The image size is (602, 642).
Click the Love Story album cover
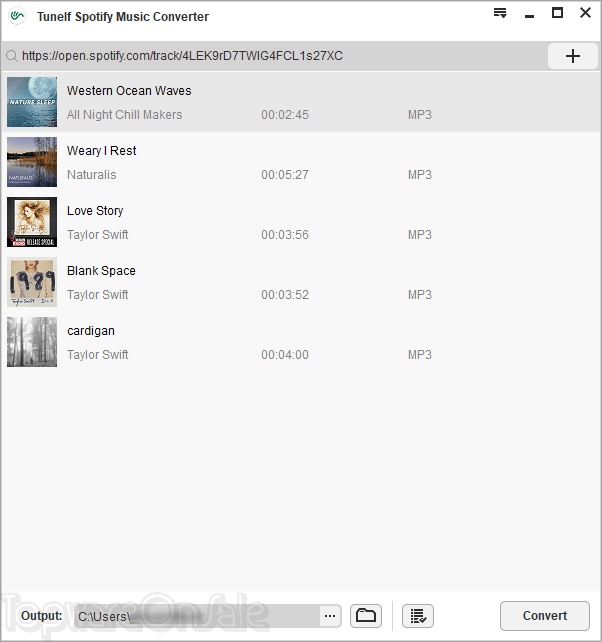(x=32, y=222)
